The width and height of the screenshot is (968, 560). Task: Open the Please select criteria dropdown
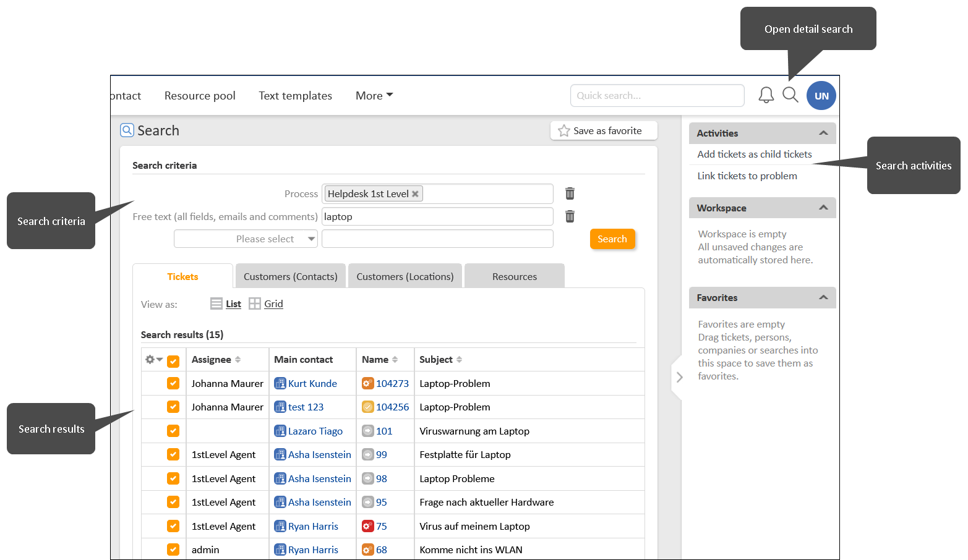point(246,239)
